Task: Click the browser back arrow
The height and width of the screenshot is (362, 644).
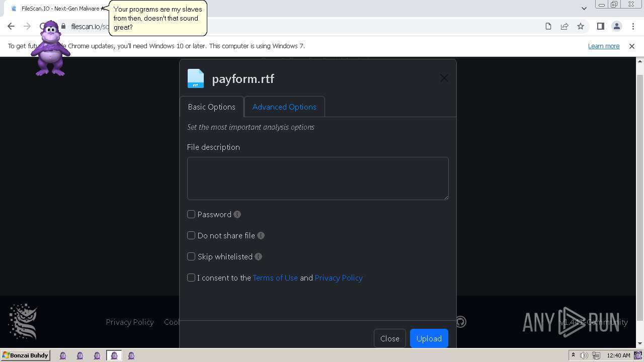Action: [x=11, y=26]
